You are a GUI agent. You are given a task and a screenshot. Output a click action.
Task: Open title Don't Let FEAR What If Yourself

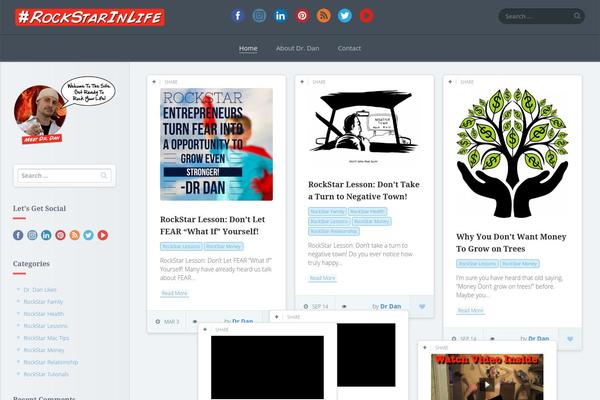[x=212, y=225]
